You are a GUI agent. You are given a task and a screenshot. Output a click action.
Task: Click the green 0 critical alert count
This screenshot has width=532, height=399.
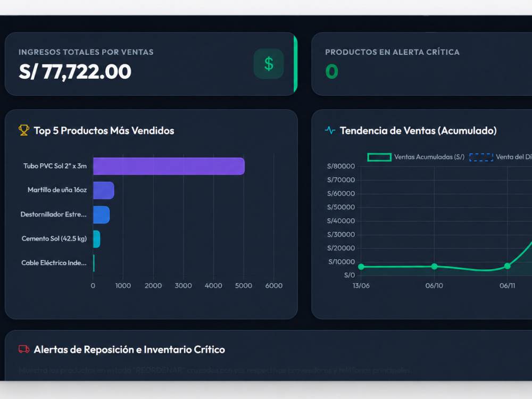point(332,72)
